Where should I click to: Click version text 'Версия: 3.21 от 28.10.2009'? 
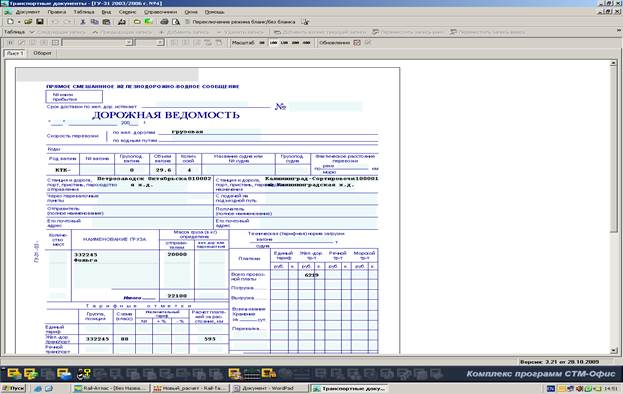[560, 362]
